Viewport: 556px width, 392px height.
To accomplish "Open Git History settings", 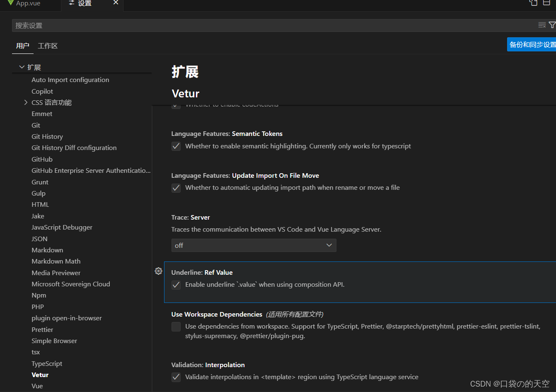I will pos(47,137).
